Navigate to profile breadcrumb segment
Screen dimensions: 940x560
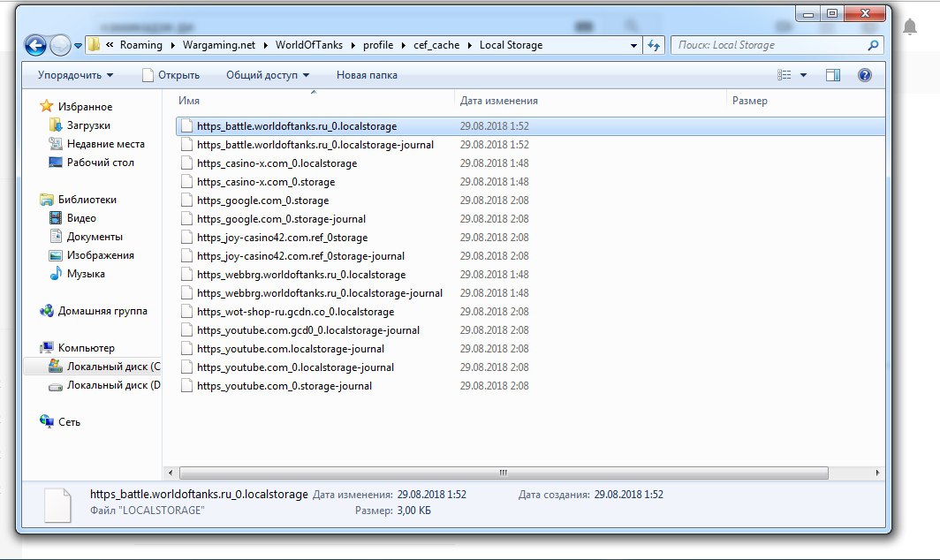[x=378, y=45]
